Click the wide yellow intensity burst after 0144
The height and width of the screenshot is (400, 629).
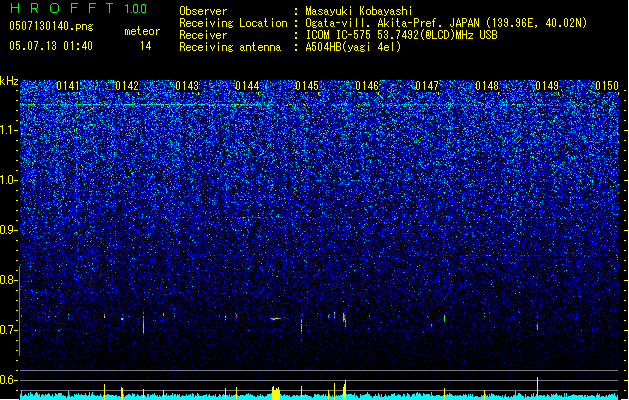[276, 393]
